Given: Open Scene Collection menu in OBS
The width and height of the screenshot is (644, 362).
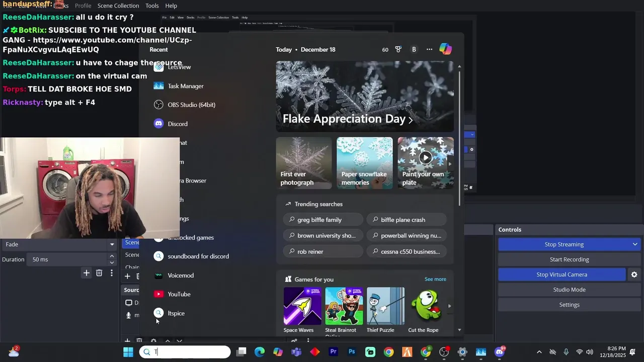Looking at the screenshot, I should 118,6.
